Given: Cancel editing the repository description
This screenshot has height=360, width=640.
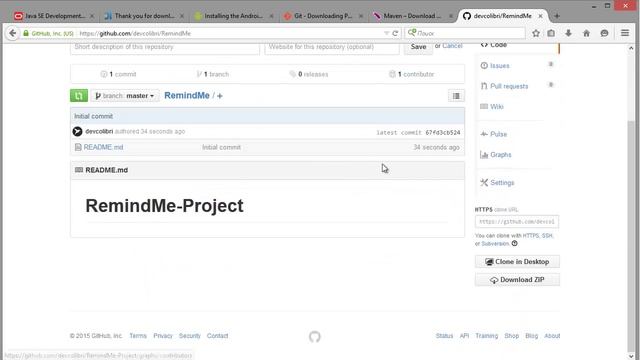Looking at the screenshot, I should (452, 46).
